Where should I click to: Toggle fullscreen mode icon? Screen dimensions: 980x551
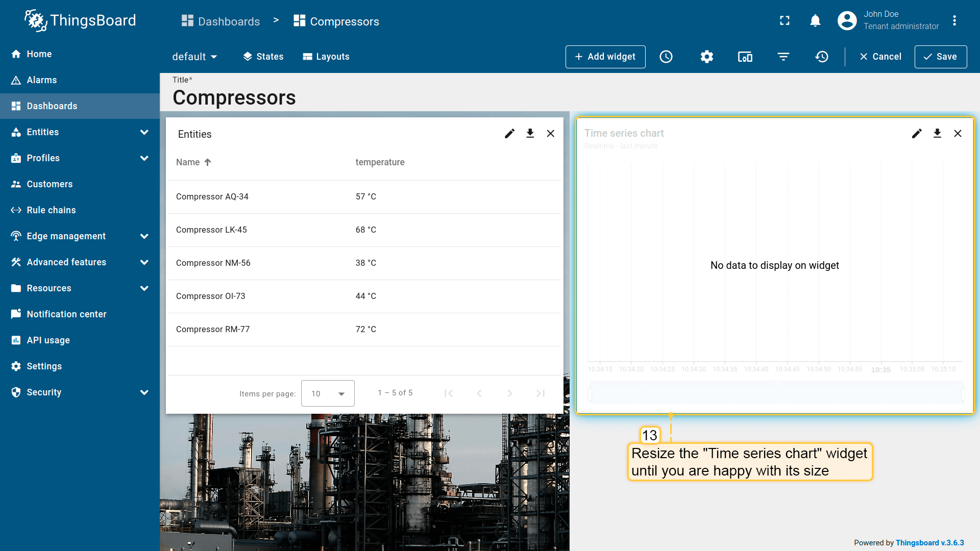(785, 21)
